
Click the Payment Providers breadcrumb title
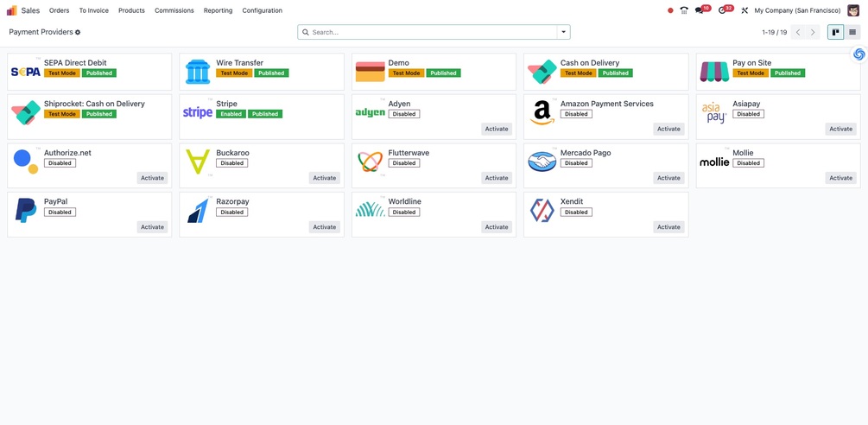pyautogui.click(x=41, y=32)
